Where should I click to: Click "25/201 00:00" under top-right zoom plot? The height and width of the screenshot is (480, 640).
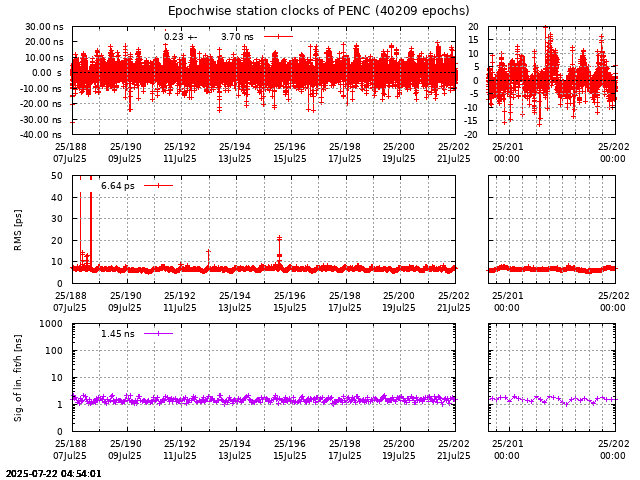(507, 153)
